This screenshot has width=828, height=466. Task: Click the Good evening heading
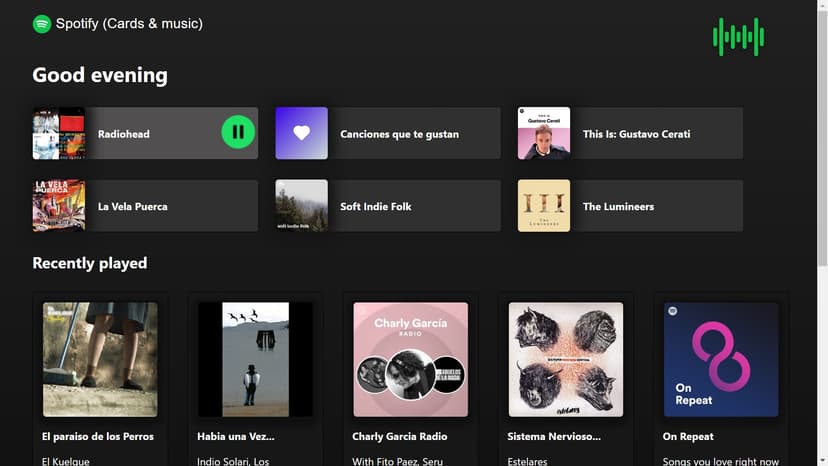click(x=100, y=75)
